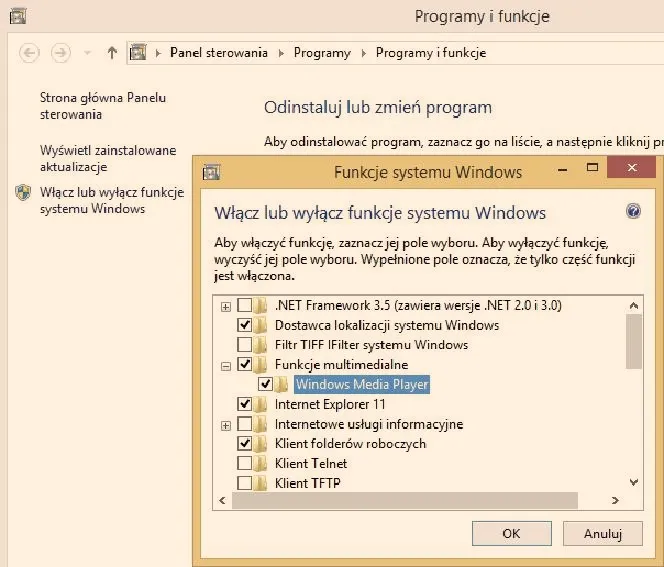
Task: Click folder icon of Internetowe usługi informacyjne
Action: [260, 424]
